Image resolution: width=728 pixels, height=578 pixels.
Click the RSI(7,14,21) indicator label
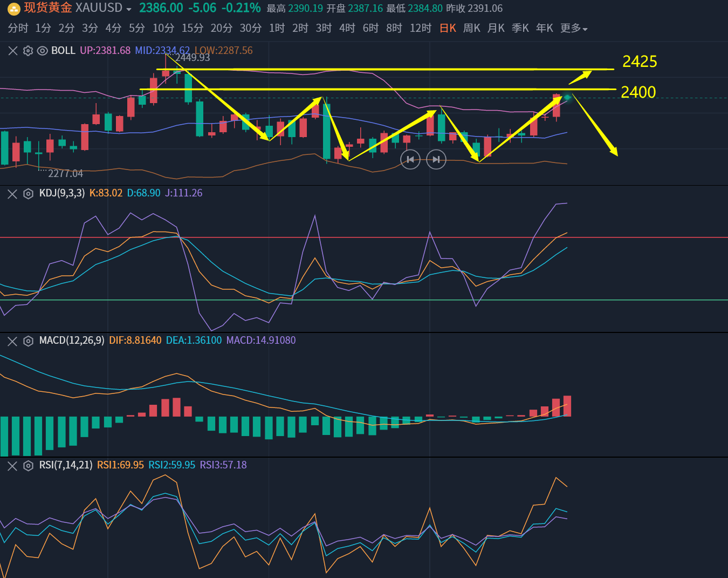[66, 465]
